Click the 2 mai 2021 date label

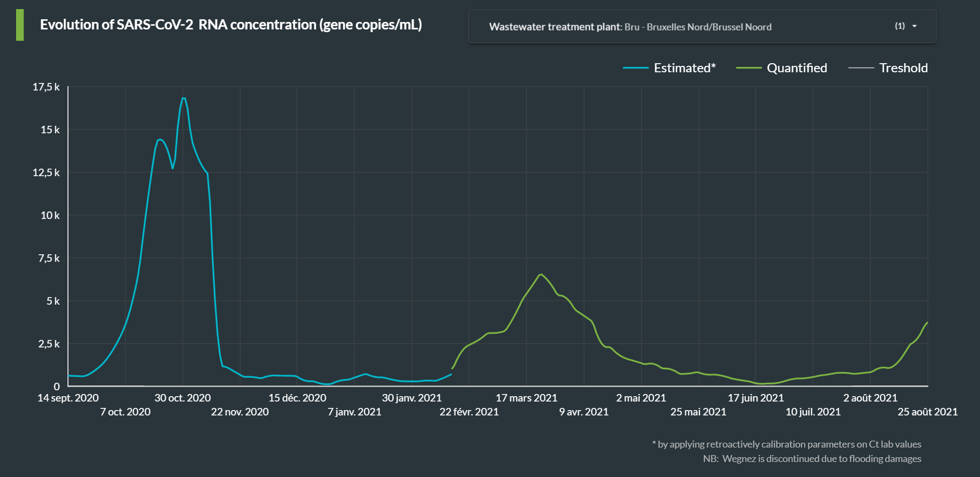641,398
